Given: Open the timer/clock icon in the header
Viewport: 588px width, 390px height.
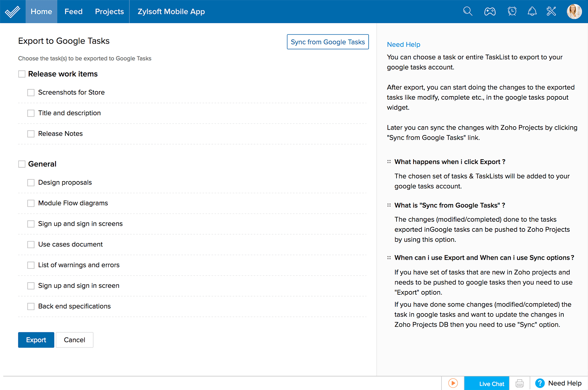Looking at the screenshot, I should [x=512, y=11].
